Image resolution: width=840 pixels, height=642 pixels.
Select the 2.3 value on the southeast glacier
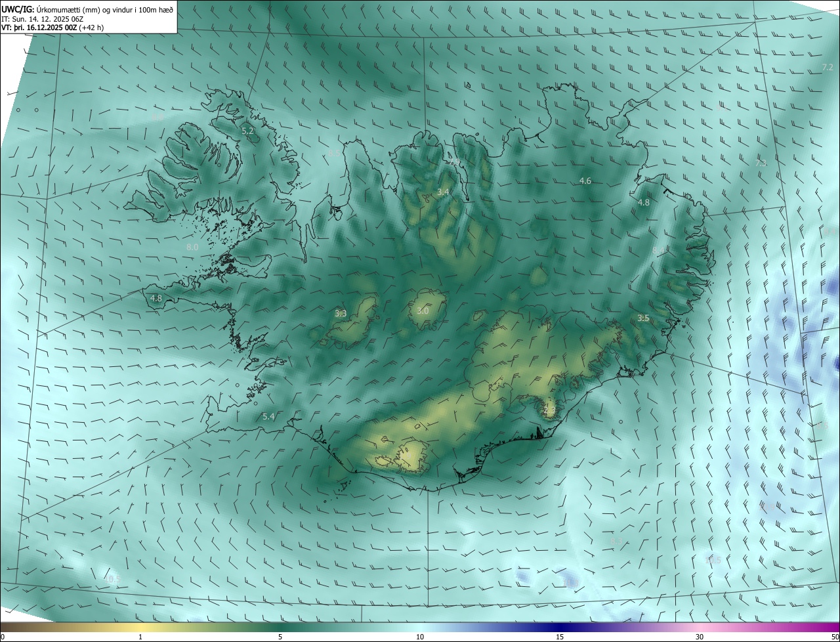point(550,410)
